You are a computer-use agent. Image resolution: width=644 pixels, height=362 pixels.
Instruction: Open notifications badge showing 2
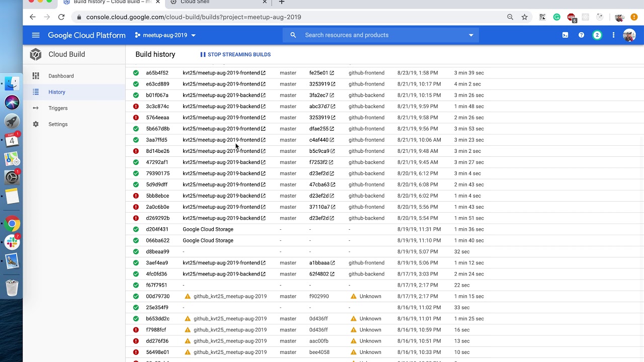(597, 35)
